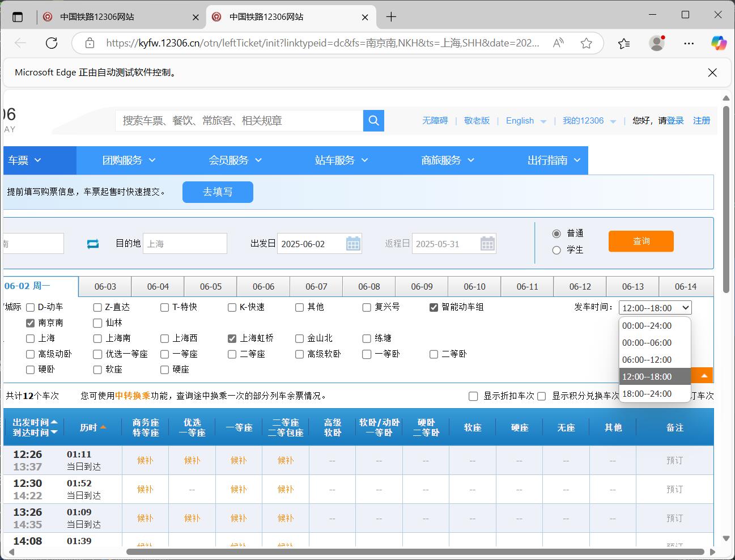Close the second 12306 tab
The width and height of the screenshot is (735, 560).
[x=366, y=17]
